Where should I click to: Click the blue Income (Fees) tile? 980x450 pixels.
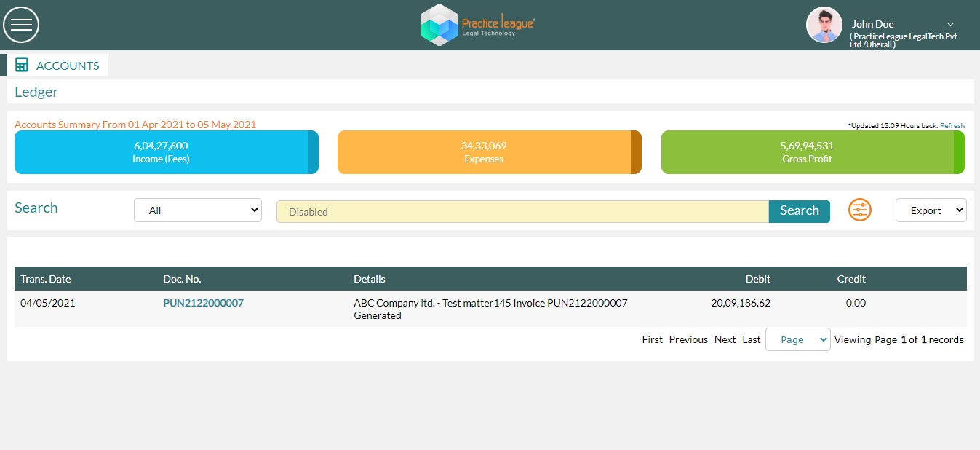(x=167, y=152)
